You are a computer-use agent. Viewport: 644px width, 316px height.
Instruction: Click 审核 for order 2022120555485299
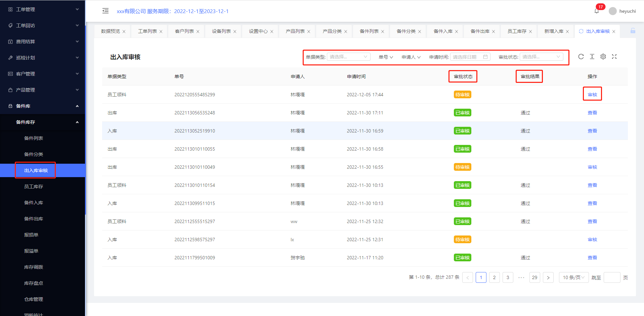592,95
